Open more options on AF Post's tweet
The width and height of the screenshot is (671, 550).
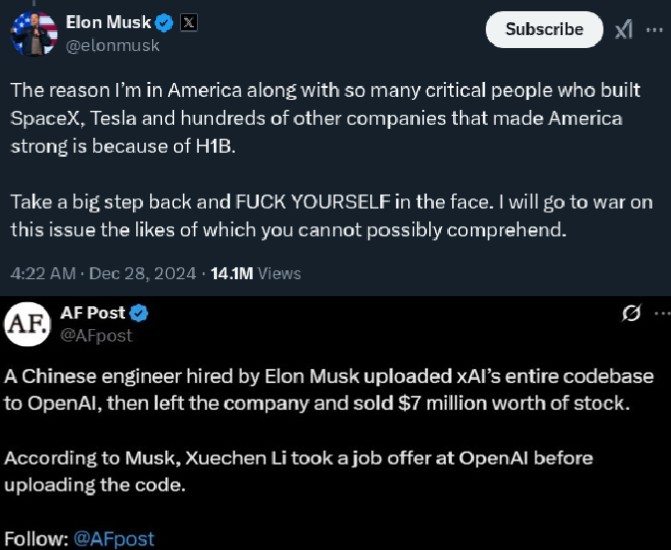pyautogui.click(x=660, y=314)
